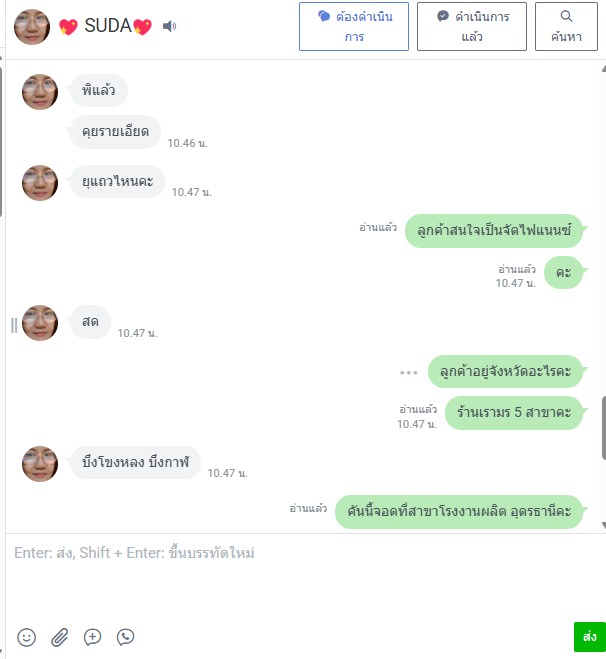The image size is (606, 659).
Task: Start a call with phone icon
Action: pos(125,637)
